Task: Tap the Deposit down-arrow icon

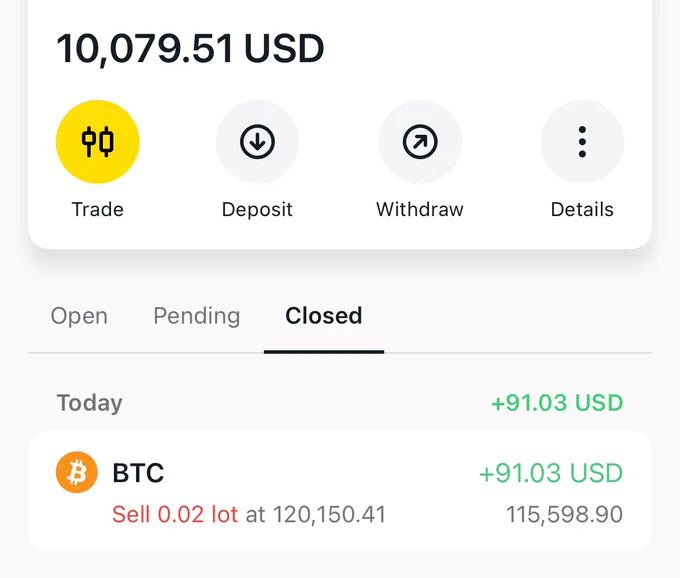Action: [x=257, y=142]
